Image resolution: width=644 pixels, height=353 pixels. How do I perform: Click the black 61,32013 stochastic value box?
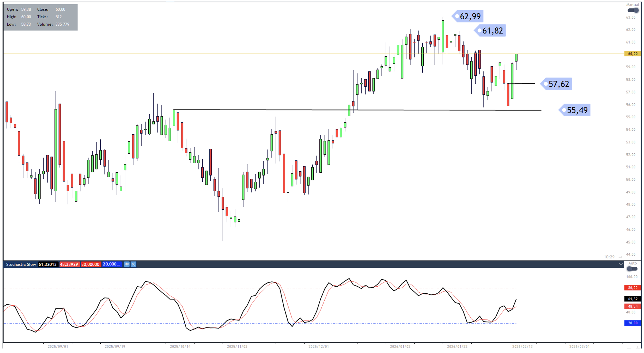[48, 264]
